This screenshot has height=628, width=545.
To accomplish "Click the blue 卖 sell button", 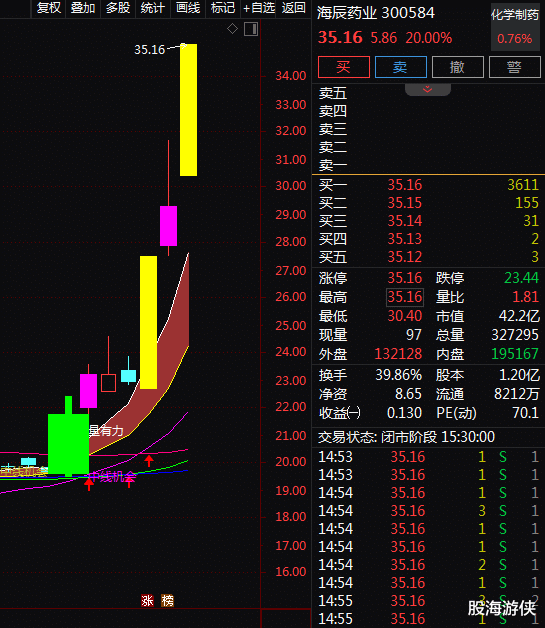I will (400, 67).
